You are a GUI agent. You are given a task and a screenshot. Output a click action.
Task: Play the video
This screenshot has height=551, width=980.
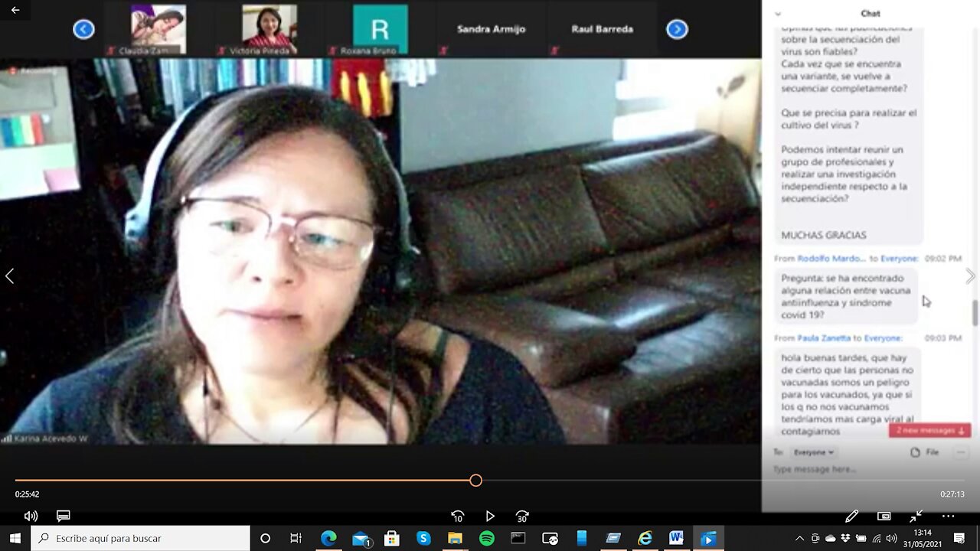[490, 517]
